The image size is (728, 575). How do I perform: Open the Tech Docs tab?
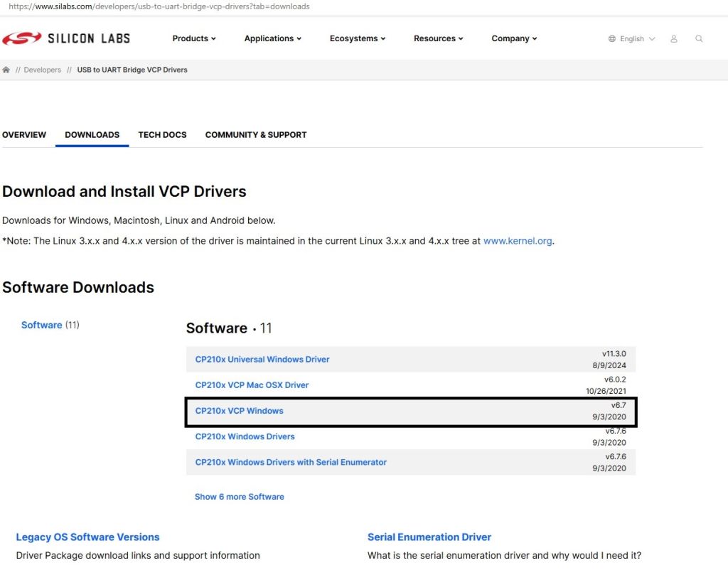[x=162, y=134]
